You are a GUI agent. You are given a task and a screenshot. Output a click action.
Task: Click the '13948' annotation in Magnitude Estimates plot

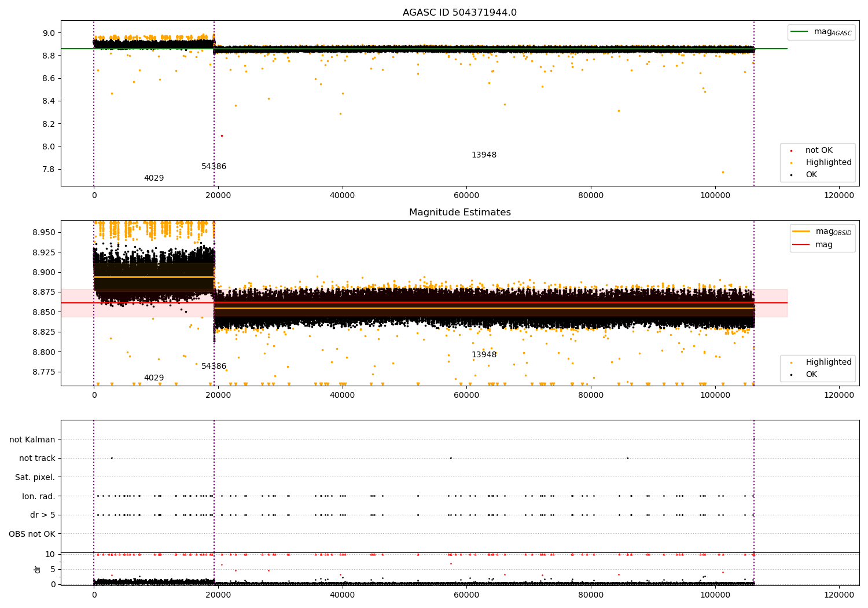coord(484,355)
